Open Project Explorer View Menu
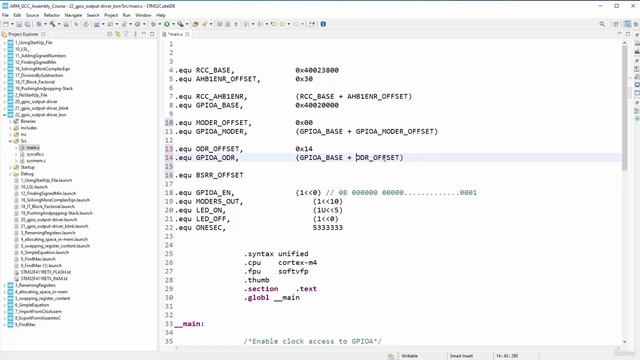Image resolution: width=640 pixels, height=360 pixels. click(135, 34)
